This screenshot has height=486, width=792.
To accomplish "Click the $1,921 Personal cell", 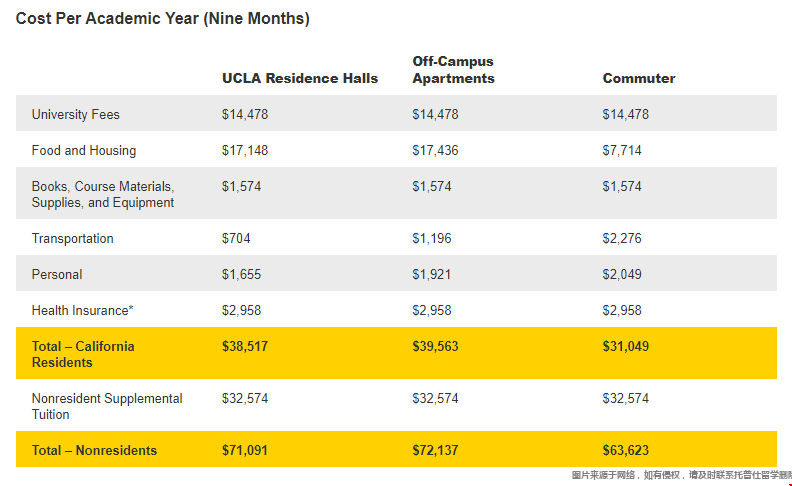I will coord(431,274).
